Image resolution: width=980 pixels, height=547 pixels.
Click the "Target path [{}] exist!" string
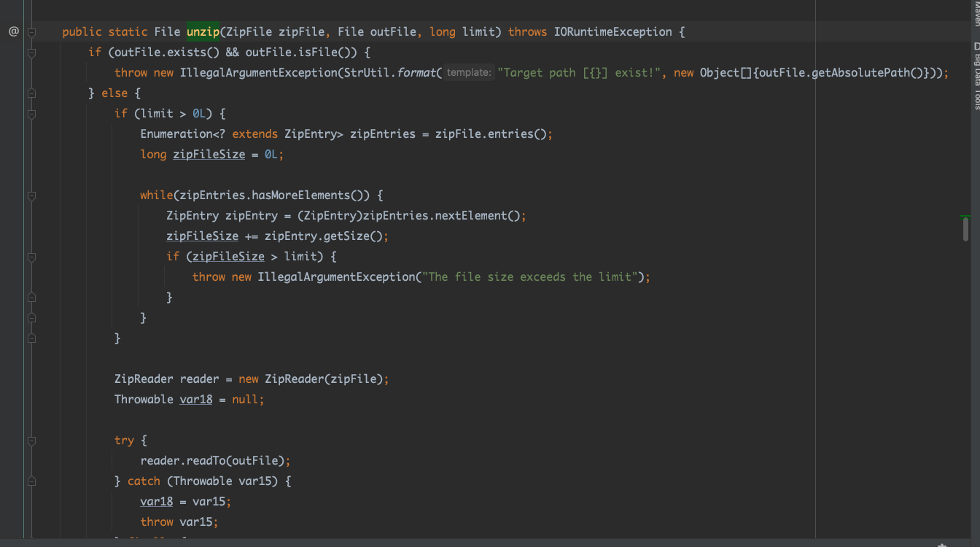581,72
